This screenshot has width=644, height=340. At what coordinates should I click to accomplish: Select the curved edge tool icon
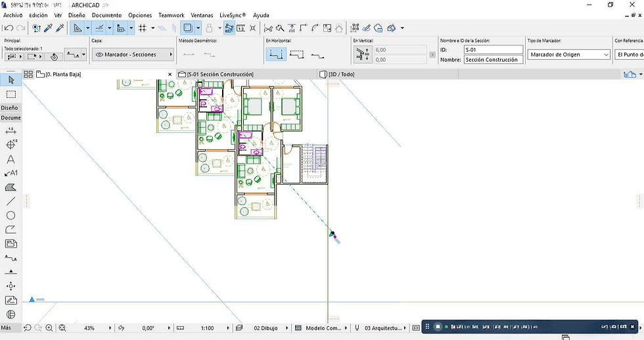tap(315, 28)
